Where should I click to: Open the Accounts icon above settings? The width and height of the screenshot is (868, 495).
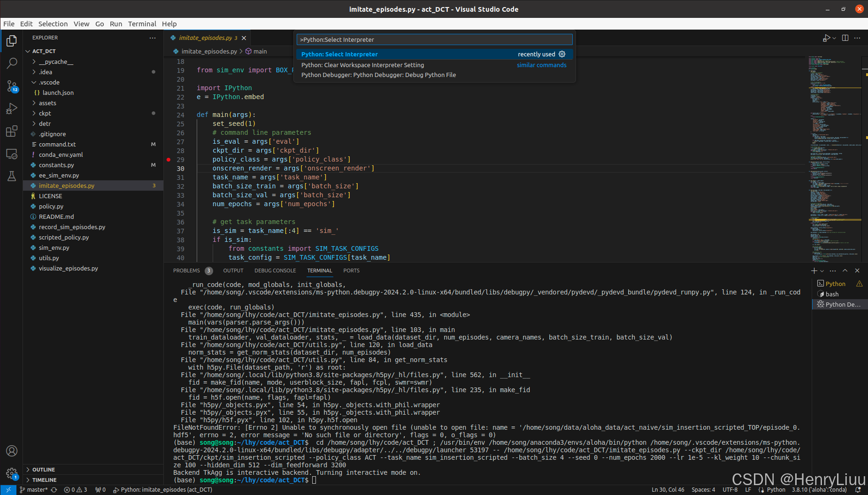[x=12, y=451]
